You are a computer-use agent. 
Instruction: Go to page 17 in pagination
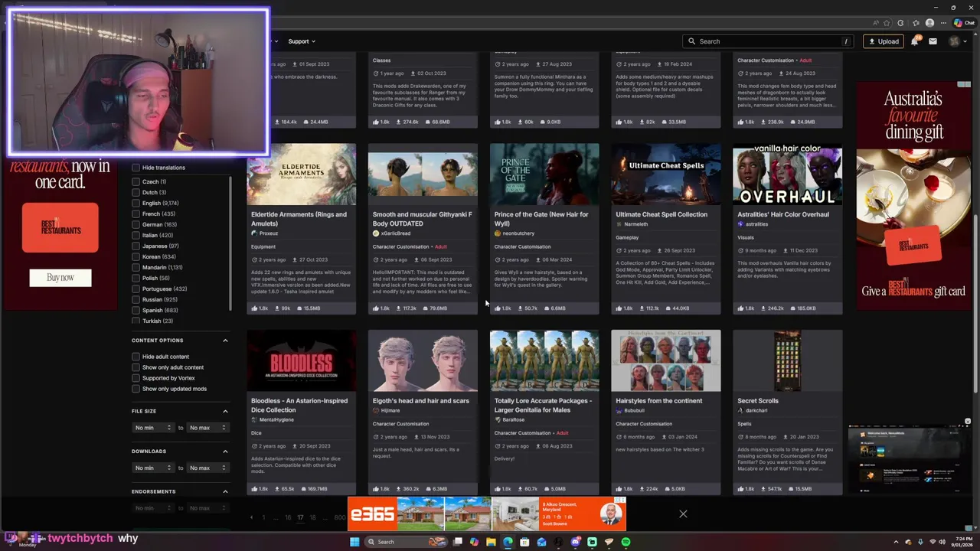[x=300, y=518]
